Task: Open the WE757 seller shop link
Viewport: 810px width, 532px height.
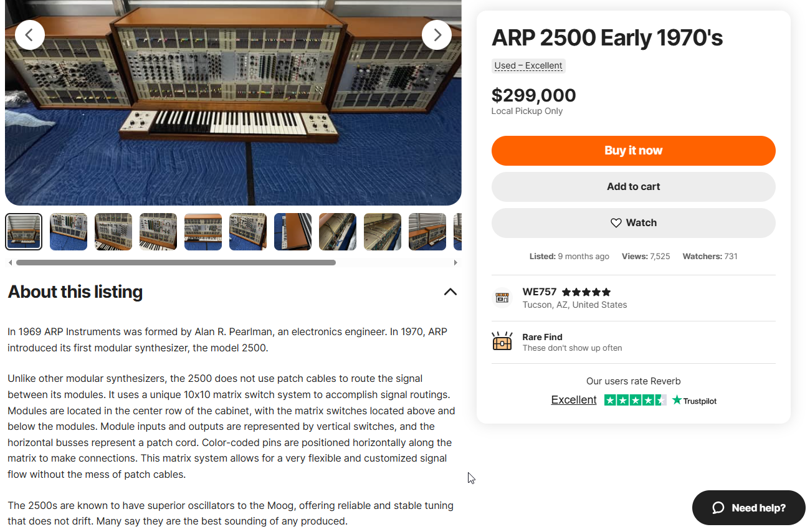Action: [x=539, y=292]
